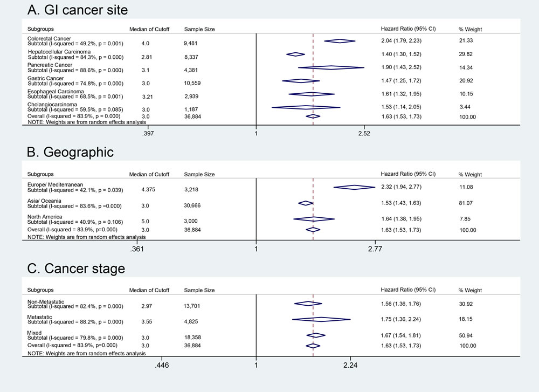Click the .361 axis tick label
This screenshot has height=392, width=539.
click(137, 249)
